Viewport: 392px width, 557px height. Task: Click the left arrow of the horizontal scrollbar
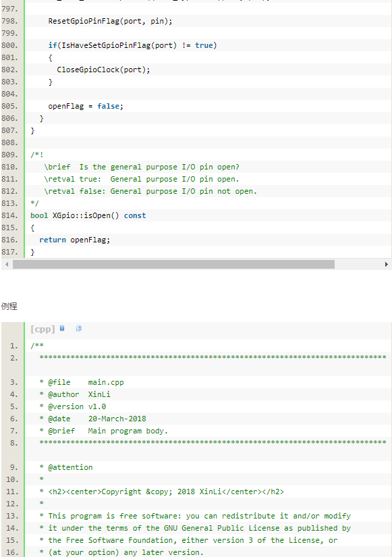click(7, 264)
